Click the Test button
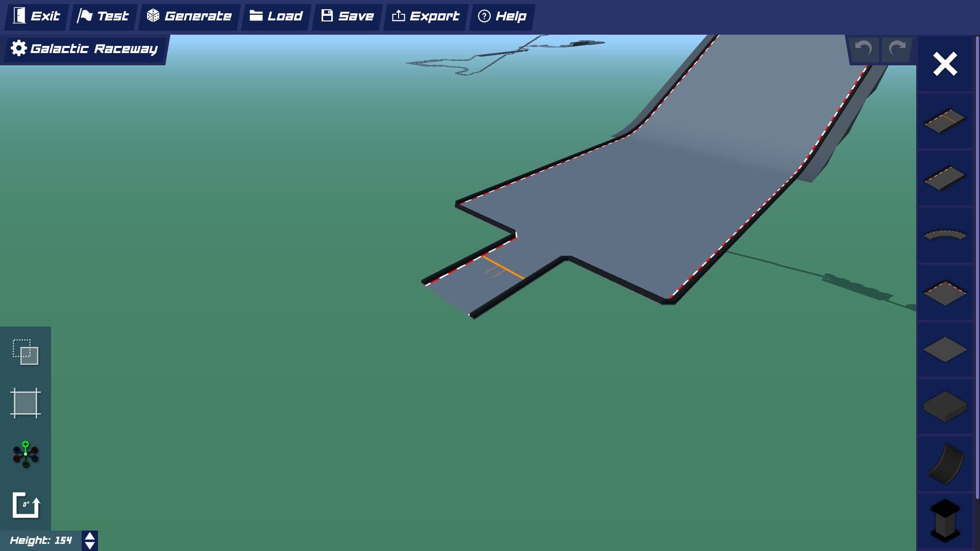 point(103,16)
